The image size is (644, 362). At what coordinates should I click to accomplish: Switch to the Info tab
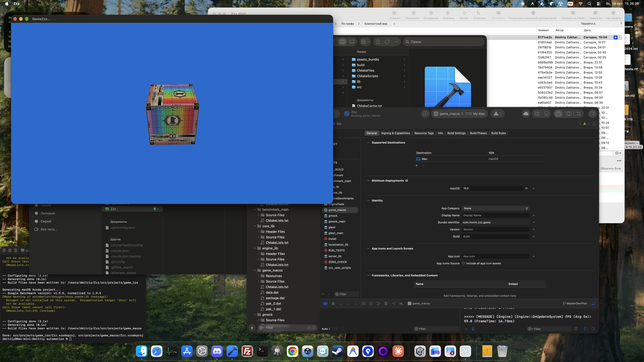440,133
